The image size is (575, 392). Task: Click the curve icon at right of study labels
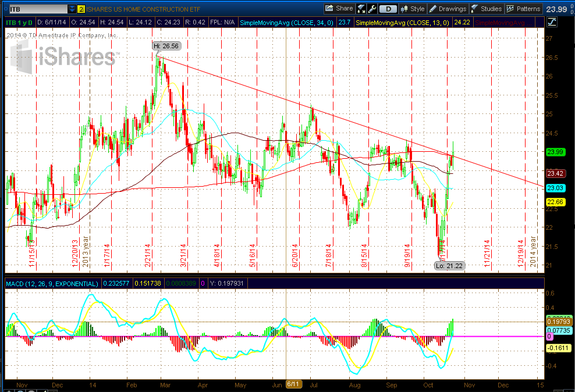(x=552, y=22)
